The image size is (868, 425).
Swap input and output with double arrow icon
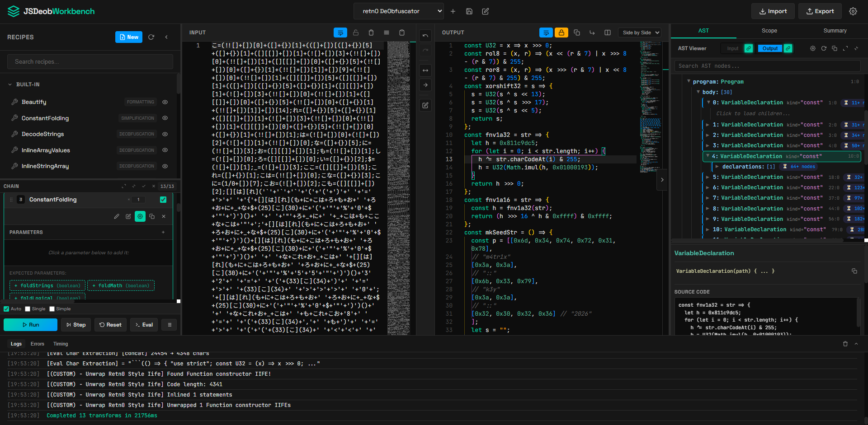click(x=425, y=70)
